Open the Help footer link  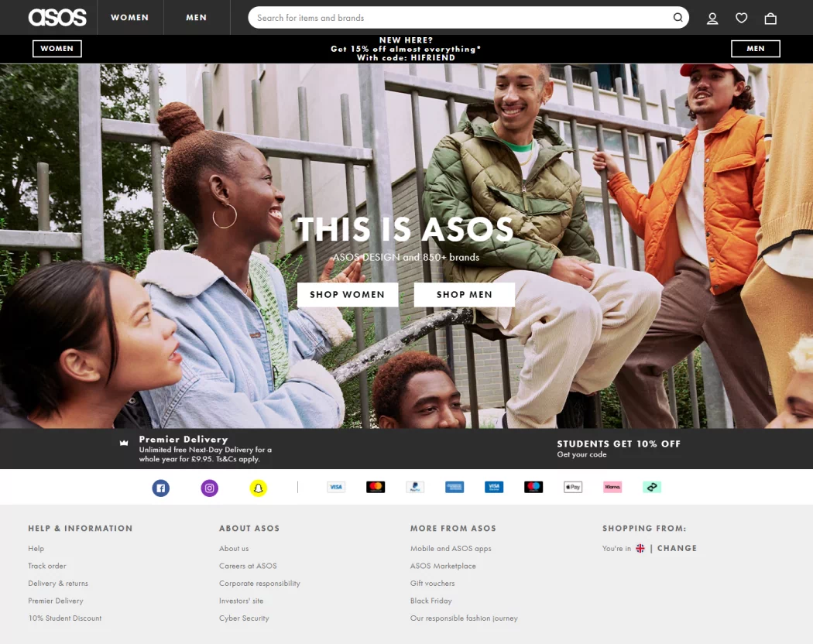(36, 549)
